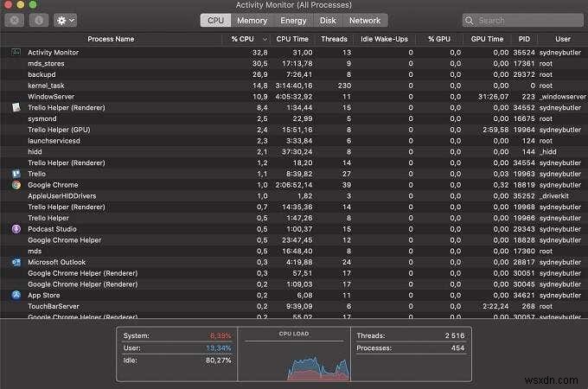Click the Microsoft Outlook icon
588x389 pixels.
(x=16, y=262)
